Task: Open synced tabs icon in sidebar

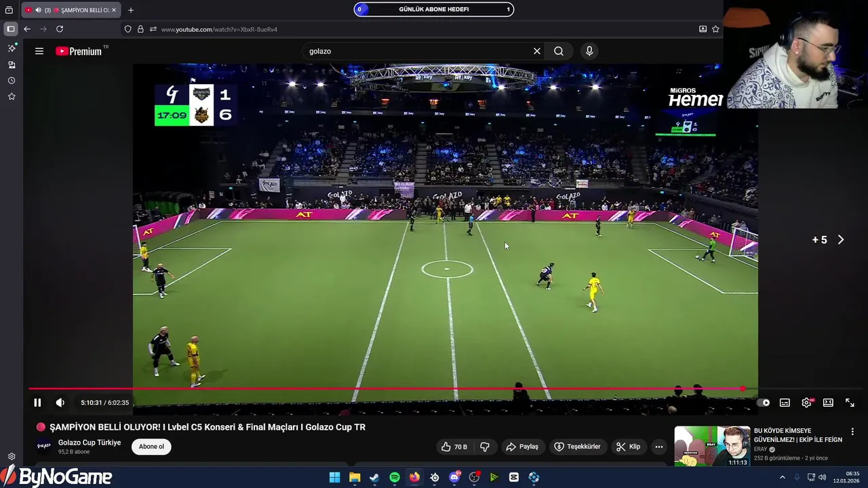Action: point(12,64)
